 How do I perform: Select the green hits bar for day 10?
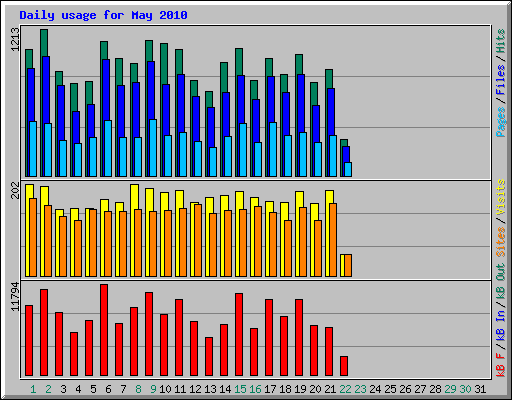tap(164, 63)
